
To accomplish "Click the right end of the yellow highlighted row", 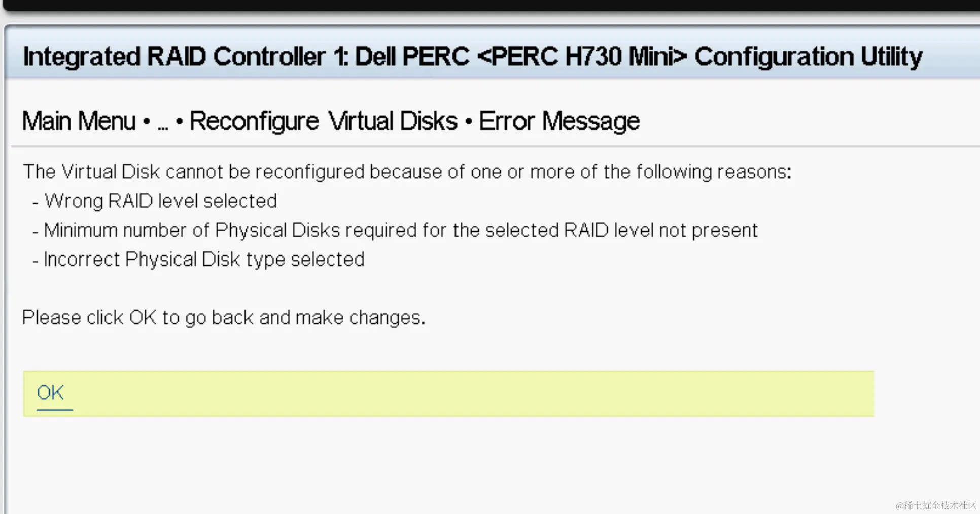I will (857, 393).
